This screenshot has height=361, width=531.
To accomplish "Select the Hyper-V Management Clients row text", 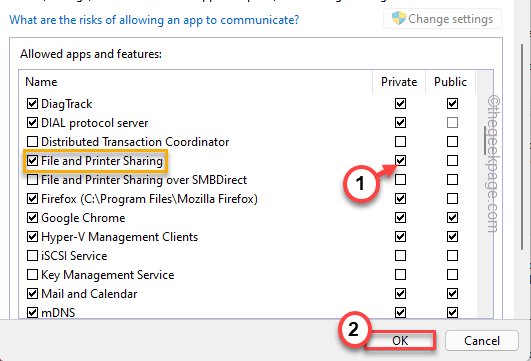I will coord(119,237).
